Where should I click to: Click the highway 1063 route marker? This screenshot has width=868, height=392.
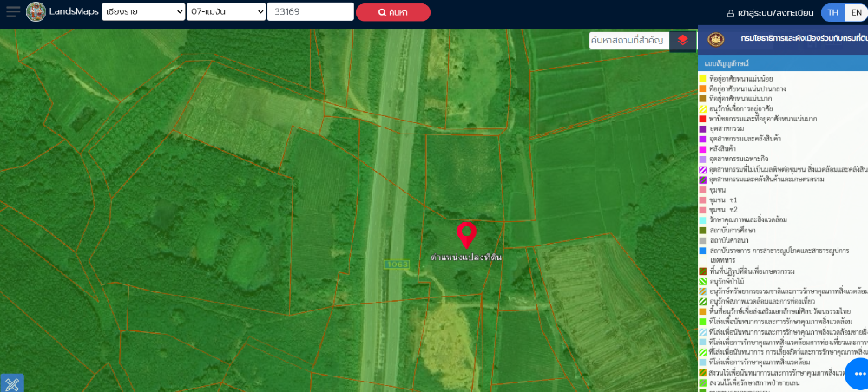tap(397, 265)
